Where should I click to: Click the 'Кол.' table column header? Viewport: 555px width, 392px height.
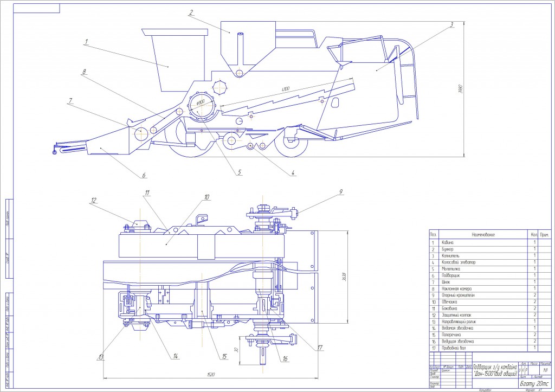tap(534, 235)
